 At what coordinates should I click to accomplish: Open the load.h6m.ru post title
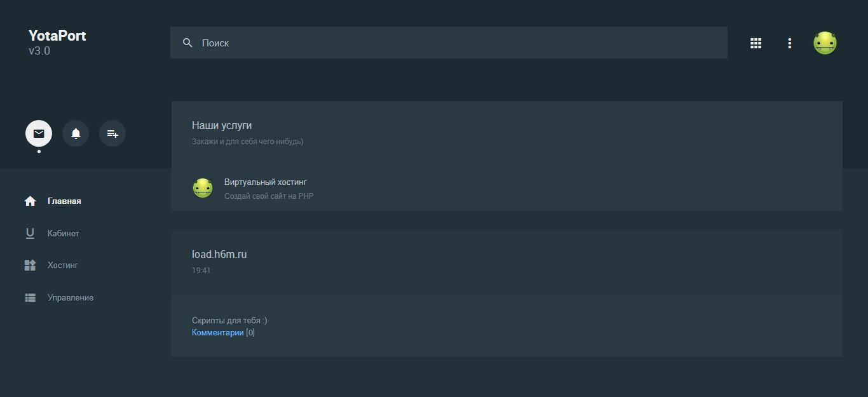tap(219, 255)
